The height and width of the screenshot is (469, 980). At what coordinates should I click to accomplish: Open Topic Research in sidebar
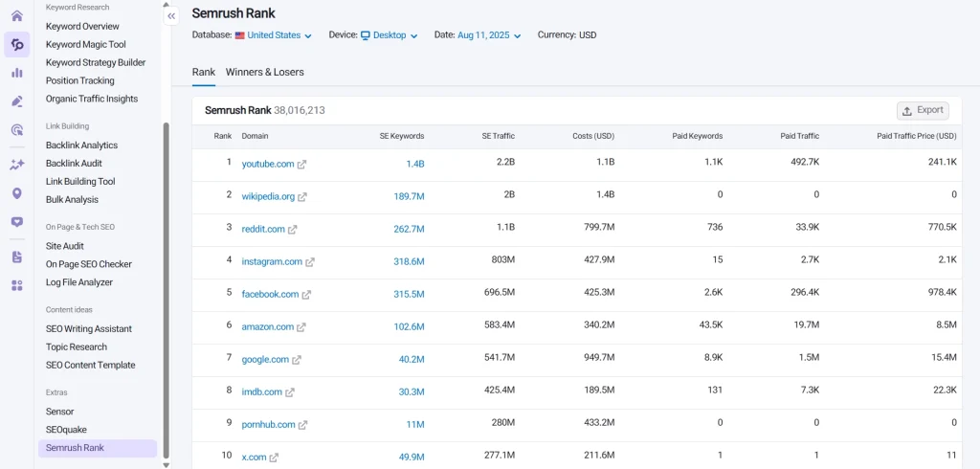(77, 347)
